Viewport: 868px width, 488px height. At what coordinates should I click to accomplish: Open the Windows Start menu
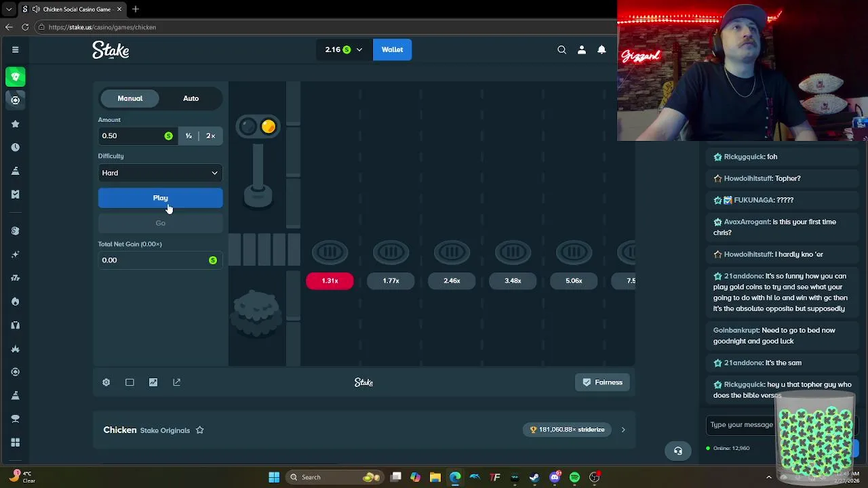tap(274, 477)
